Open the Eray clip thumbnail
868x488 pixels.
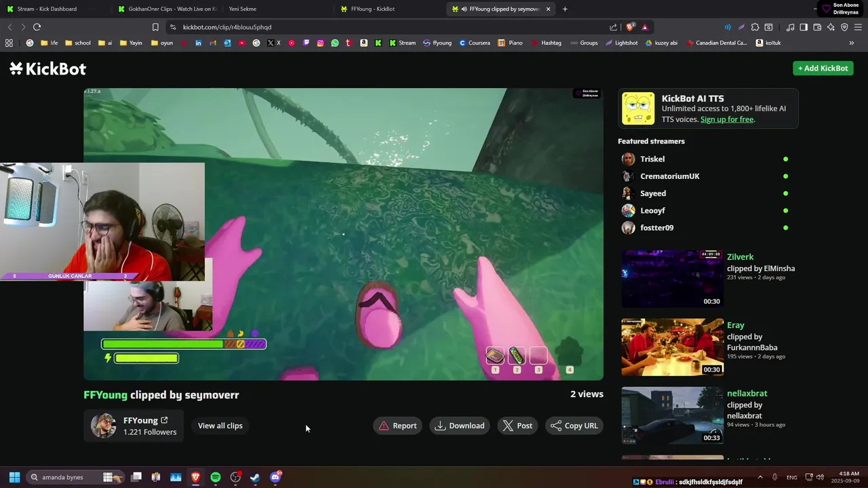tap(673, 347)
